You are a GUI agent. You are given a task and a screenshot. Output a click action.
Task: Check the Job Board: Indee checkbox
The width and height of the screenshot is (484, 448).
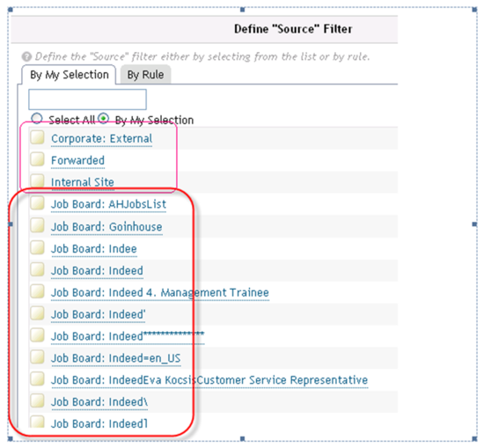pos(38,247)
